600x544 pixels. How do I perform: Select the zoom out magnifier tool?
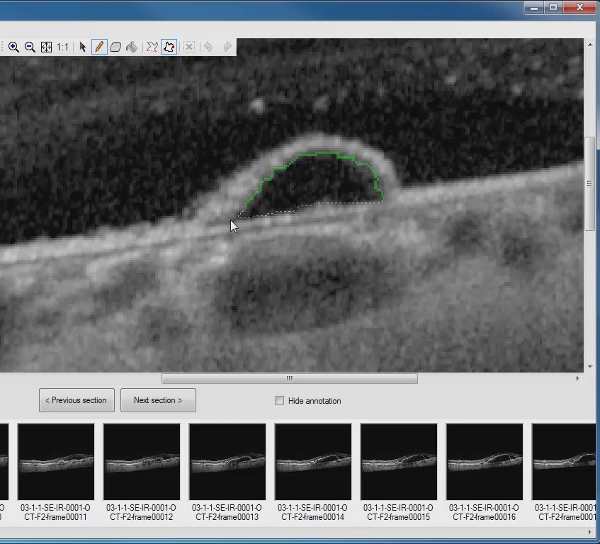pos(30,47)
